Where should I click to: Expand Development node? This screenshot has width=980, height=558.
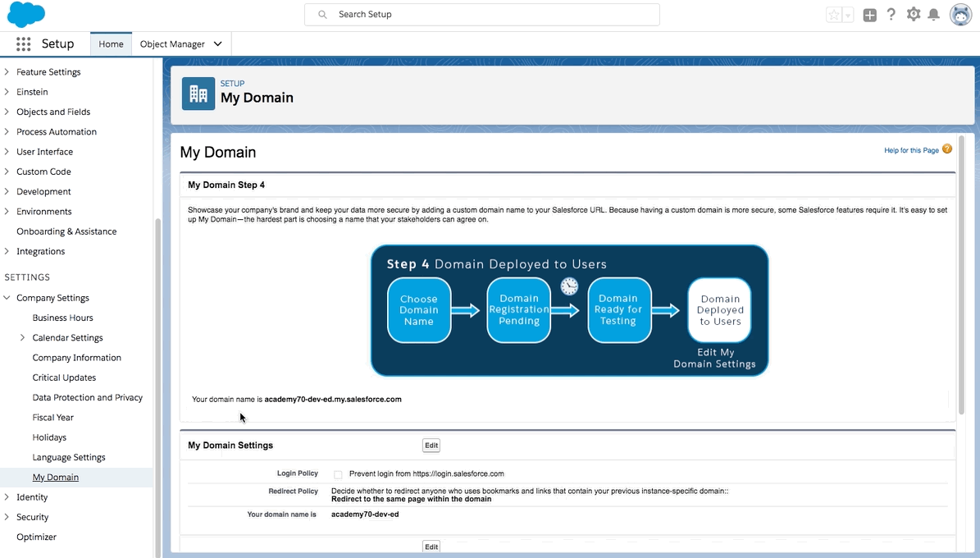tap(7, 191)
